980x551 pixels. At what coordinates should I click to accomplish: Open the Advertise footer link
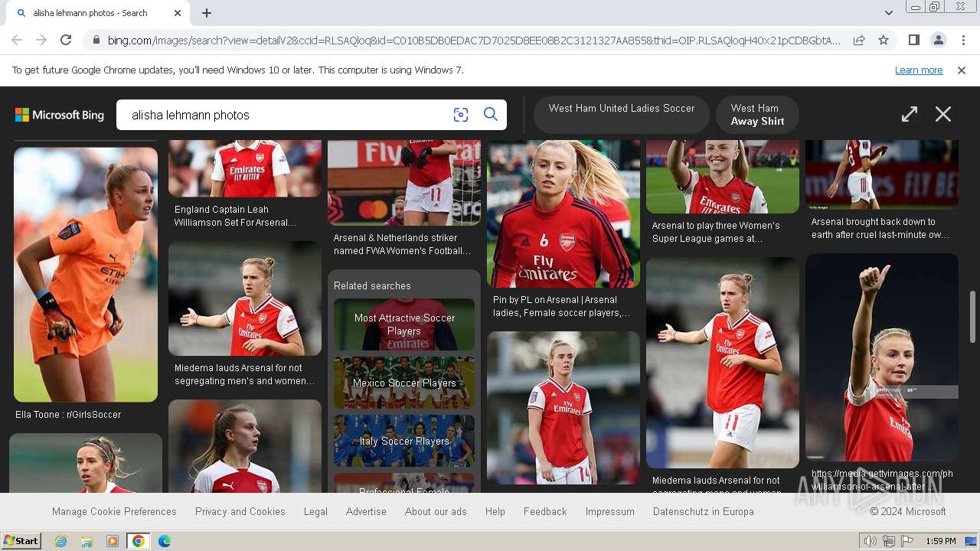[366, 511]
